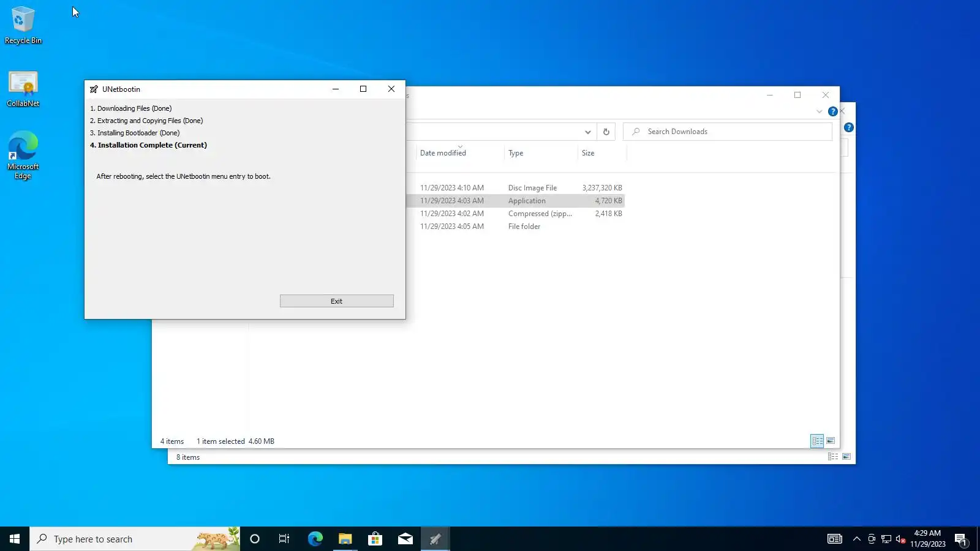Viewport: 980px width, 551px height.
Task: Minimize the UNetbootin window
Action: click(336, 89)
